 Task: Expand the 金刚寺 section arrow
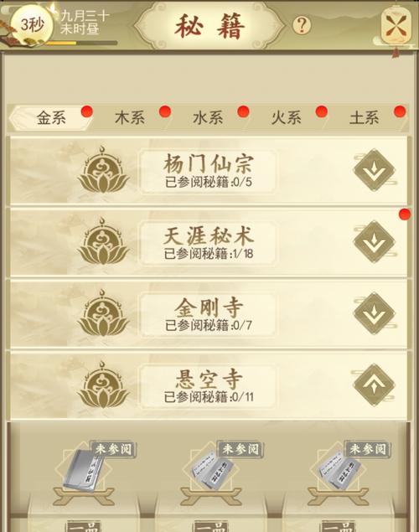(x=374, y=313)
